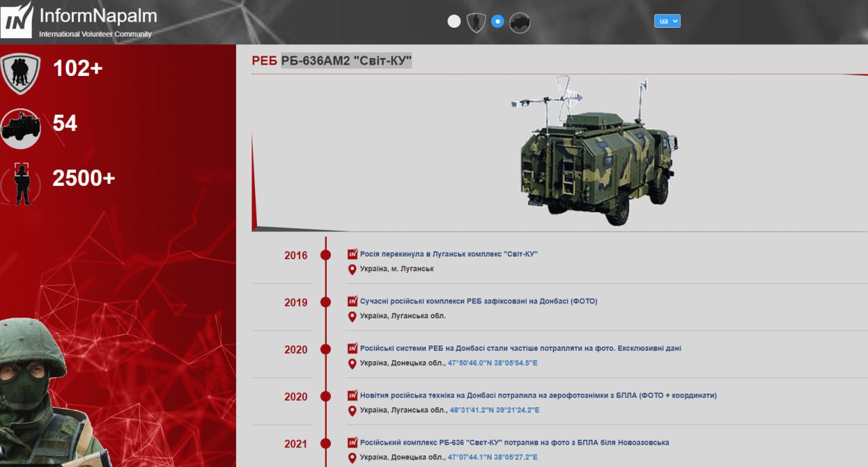Select the unselected white radio button
This screenshot has height=467, width=868.
click(454, 22)
